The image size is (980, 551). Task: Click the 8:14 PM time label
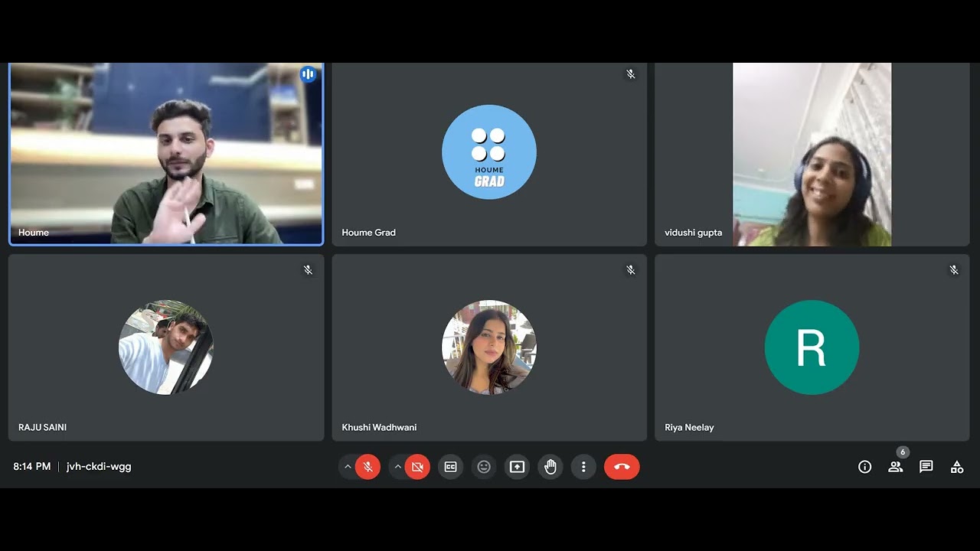pyautogui.click(x=32, y=467)
